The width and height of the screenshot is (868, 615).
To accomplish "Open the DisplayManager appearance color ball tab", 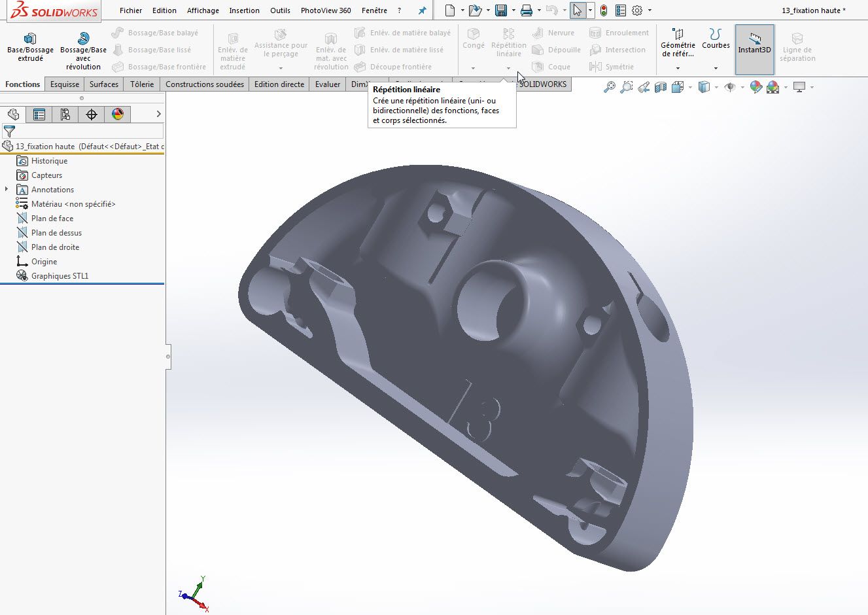I will (x=118, y=114).
